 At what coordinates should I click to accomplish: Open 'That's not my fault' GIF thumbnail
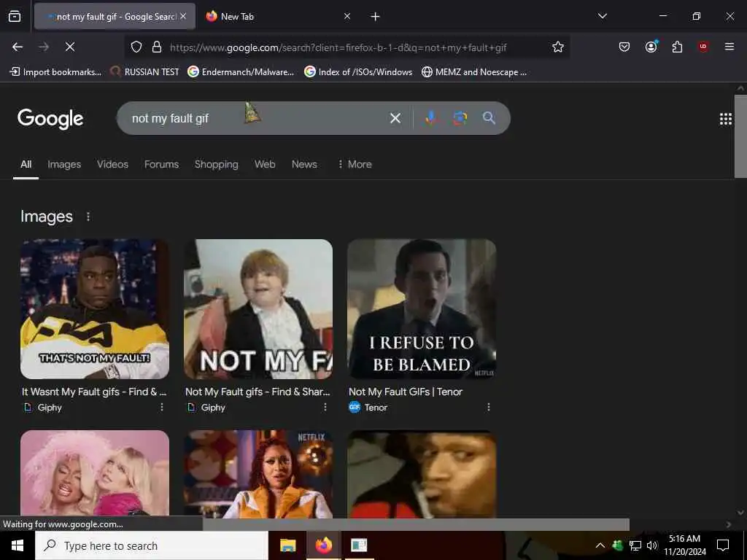coord(95,309)
